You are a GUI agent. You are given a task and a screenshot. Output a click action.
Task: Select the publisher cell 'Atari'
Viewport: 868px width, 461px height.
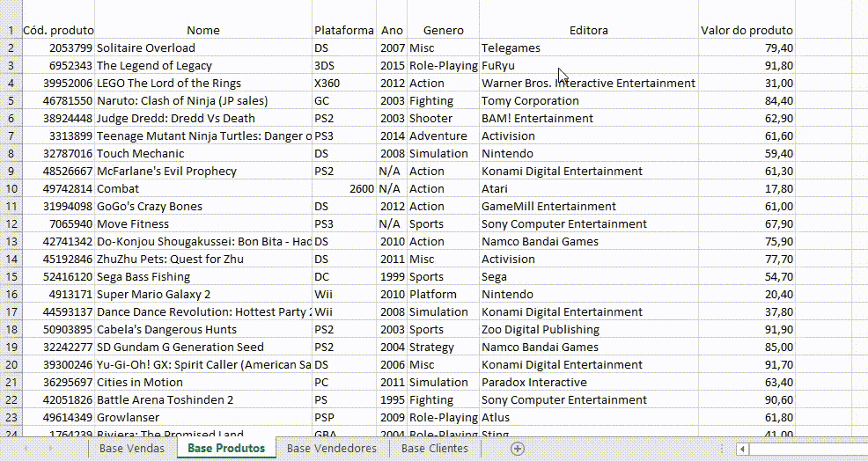(588, 189)
